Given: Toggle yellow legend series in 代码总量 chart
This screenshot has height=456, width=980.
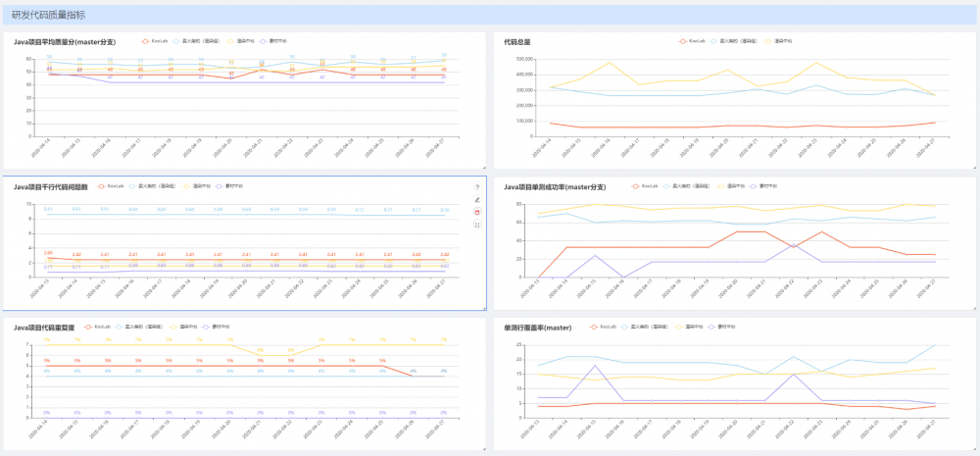Looking at the screenshot, I should coord(775,41).
